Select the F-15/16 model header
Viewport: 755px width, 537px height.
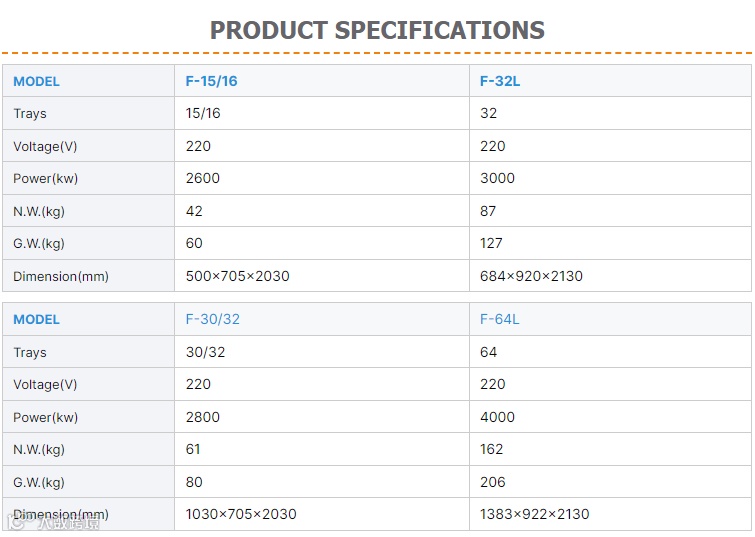click(x=211, y=81)
